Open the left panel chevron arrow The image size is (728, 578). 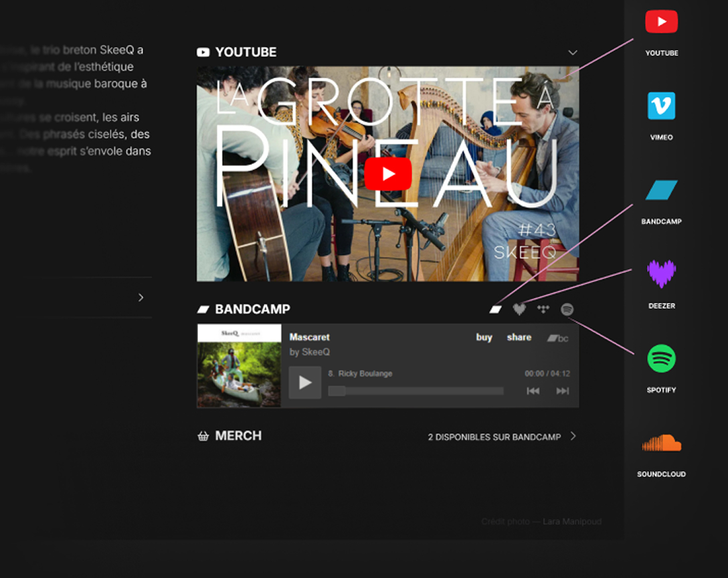click(141, 297)
